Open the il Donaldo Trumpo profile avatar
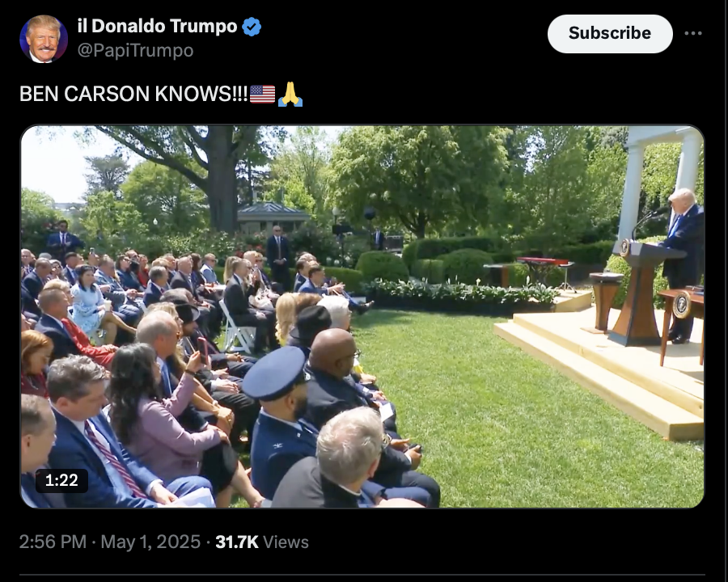The width and height of the screenshot is (728, 582). (44, 39)
